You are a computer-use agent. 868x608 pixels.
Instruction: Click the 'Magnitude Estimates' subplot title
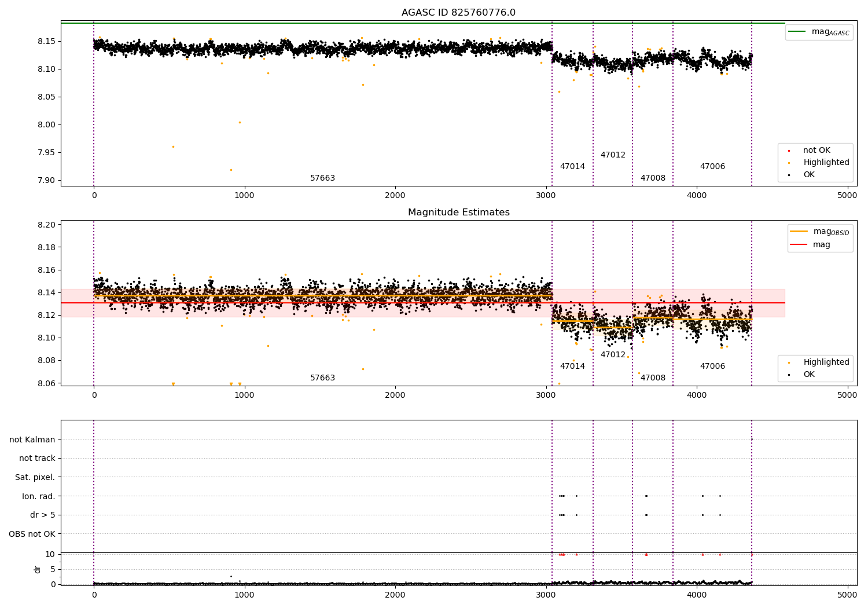(x=458, y=213)
